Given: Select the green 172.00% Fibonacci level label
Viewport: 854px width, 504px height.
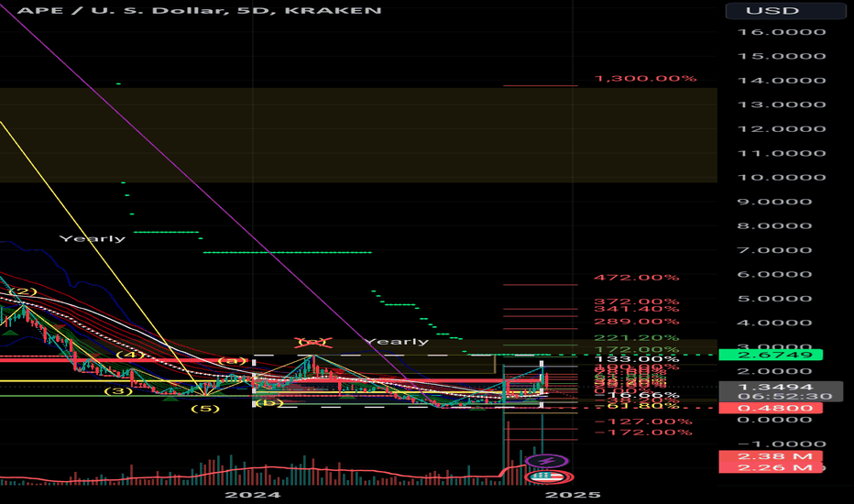Looking at the screenshot, I should [636, 350].
